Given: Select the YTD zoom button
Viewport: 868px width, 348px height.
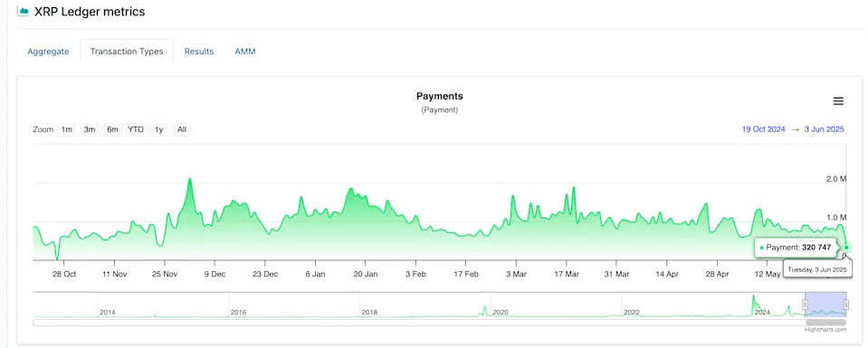Looking at the screenshot, I should tap(136, 129).
